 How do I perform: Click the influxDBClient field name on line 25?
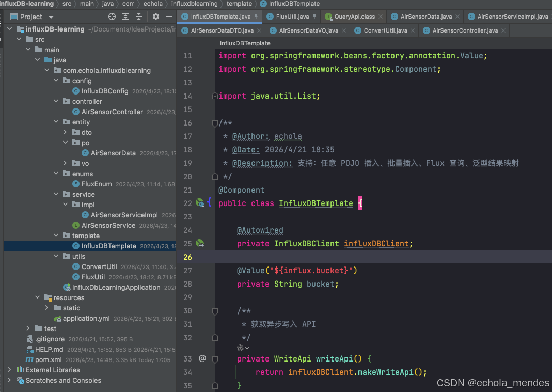coord(376,243)
